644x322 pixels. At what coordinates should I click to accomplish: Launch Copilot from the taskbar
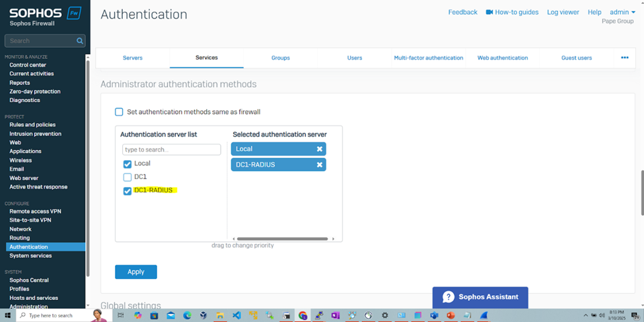[x=137, y=315]
